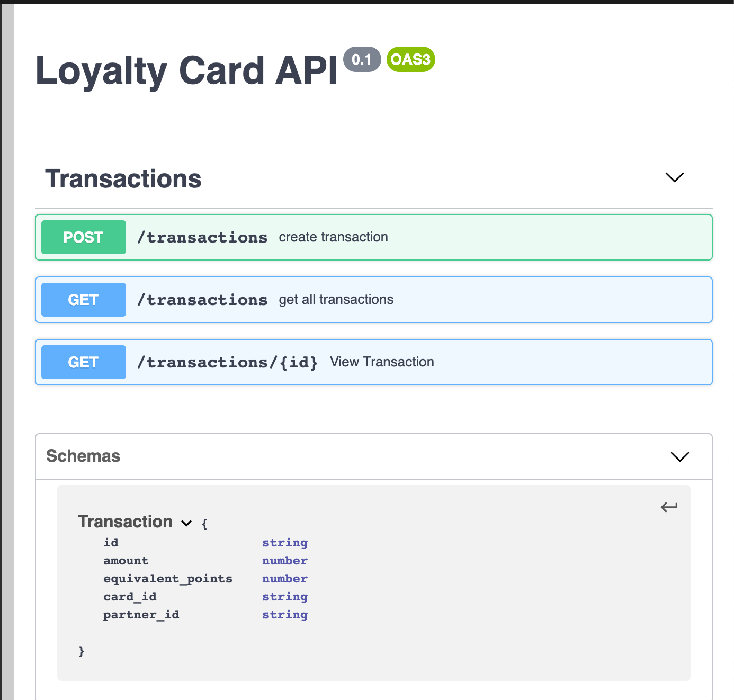Click the partner_id property name

tap(141, 615)
